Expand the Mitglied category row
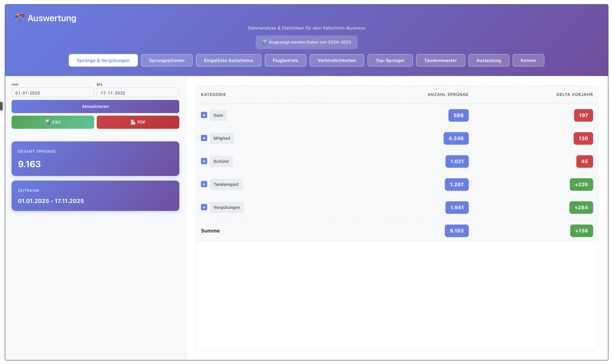The image size is (612, 364). click(x=204, y=138)
